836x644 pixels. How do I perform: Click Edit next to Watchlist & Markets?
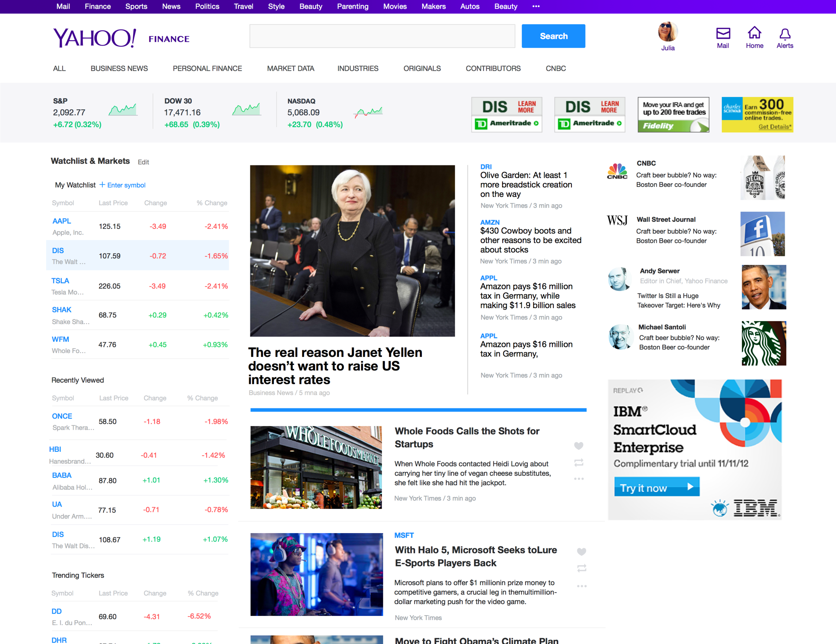coord(143,162)
